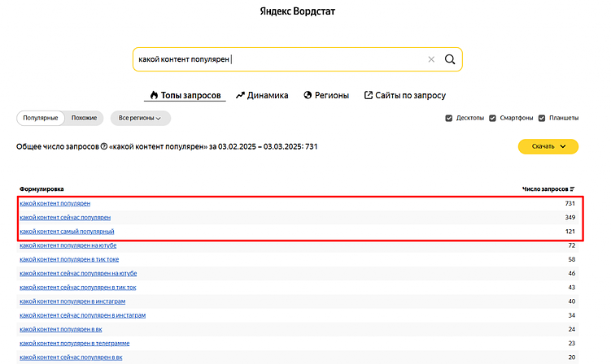Uncheck the Десктопы checkbox
This screenshot has height=364, width=611.
[x=449, y=118]
